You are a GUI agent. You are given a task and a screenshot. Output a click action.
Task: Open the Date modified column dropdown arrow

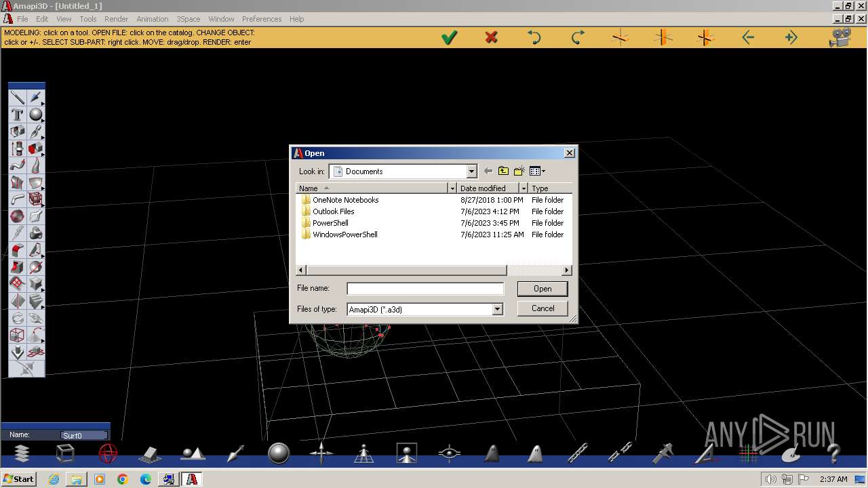click(524, 188)
